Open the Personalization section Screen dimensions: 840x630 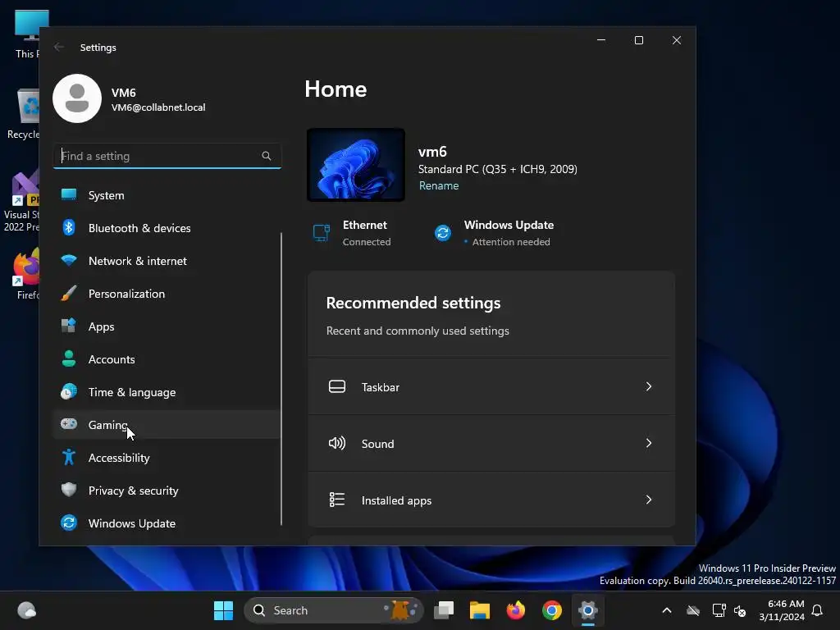coord(166,293)
